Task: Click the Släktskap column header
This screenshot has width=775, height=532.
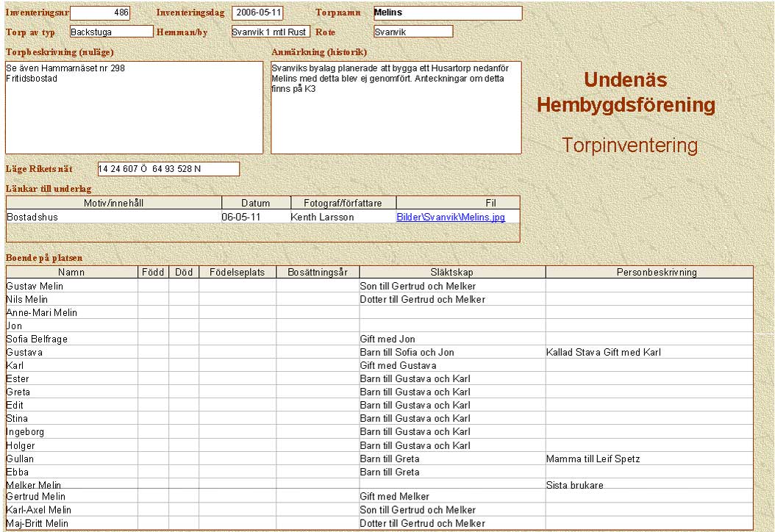Action: pos(452,273)
